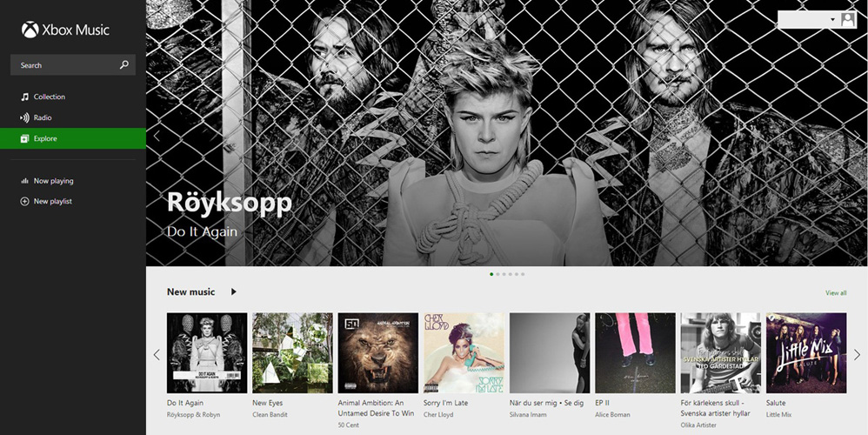The width and height of the screenshot is (868, 435).
Task: Click the Xbox logo icon
Action: click(x=30, y=30)
